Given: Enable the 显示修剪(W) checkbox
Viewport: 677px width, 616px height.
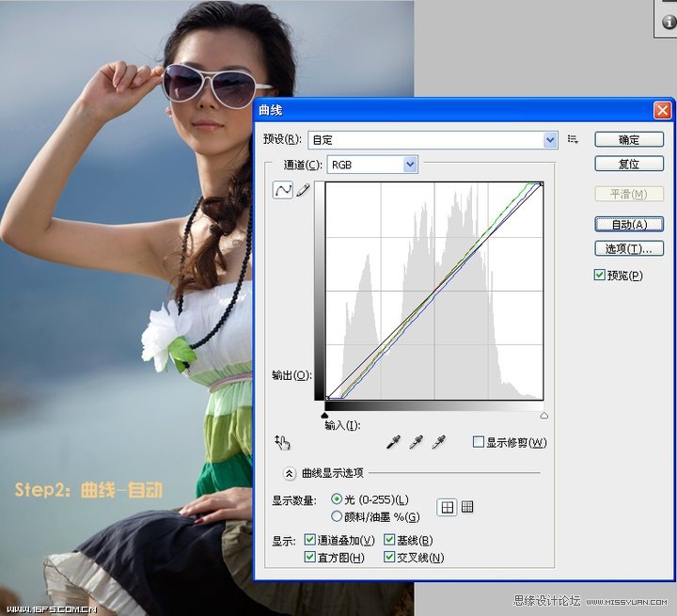Looking at the screenshot, I should click(479, 442).
